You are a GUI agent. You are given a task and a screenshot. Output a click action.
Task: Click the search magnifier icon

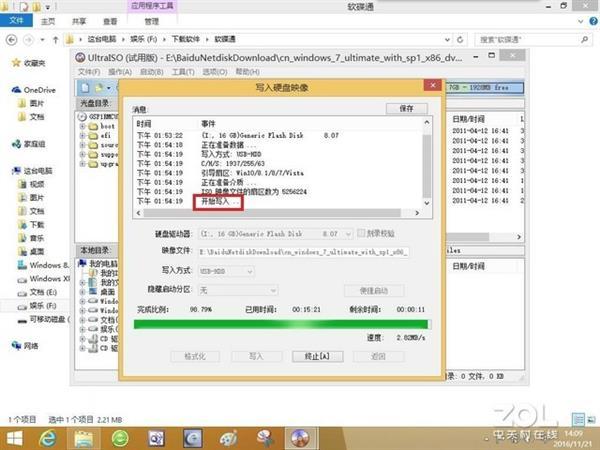(x=584, y=39)
